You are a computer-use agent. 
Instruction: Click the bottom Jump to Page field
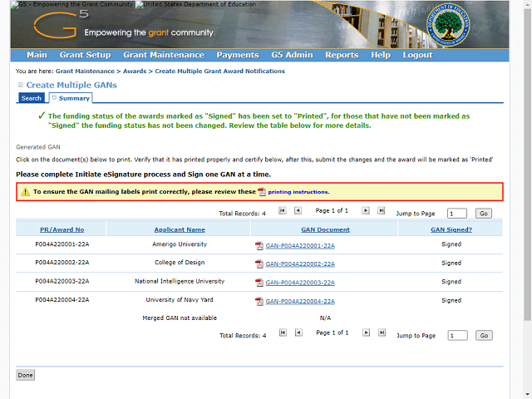click(457, 336)
